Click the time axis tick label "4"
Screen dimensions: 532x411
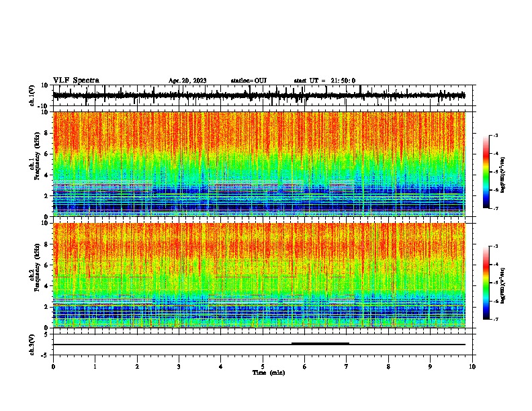coord(221,367)
